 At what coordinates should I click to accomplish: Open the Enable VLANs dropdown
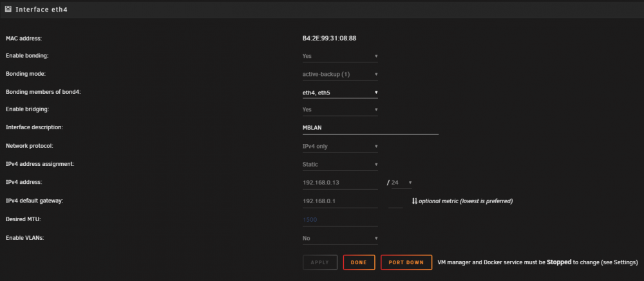click(340, 239)
